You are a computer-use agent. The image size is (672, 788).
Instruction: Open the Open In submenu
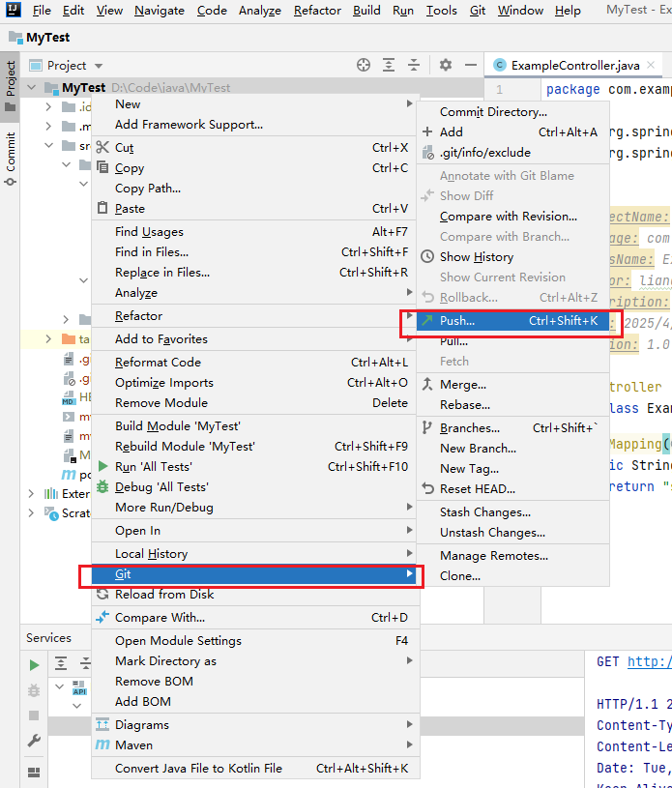(256, 530)
